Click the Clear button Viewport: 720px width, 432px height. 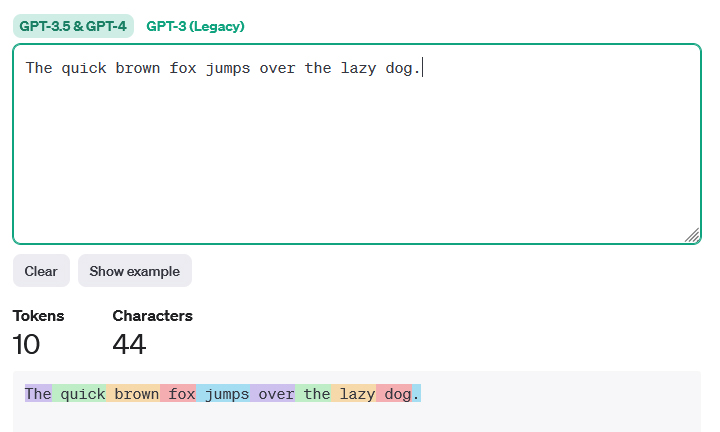41,271
